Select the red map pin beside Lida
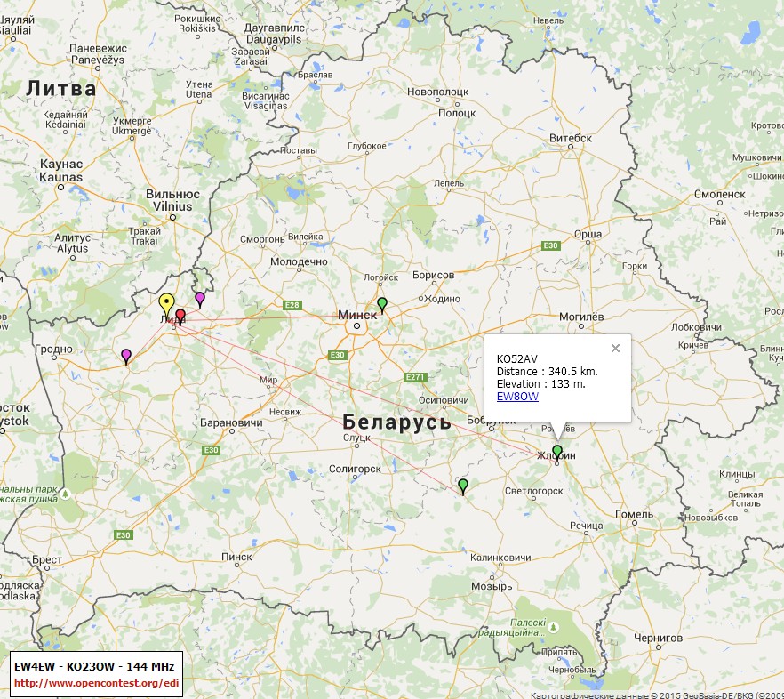 pyautogui.click(x=180, y=316)
